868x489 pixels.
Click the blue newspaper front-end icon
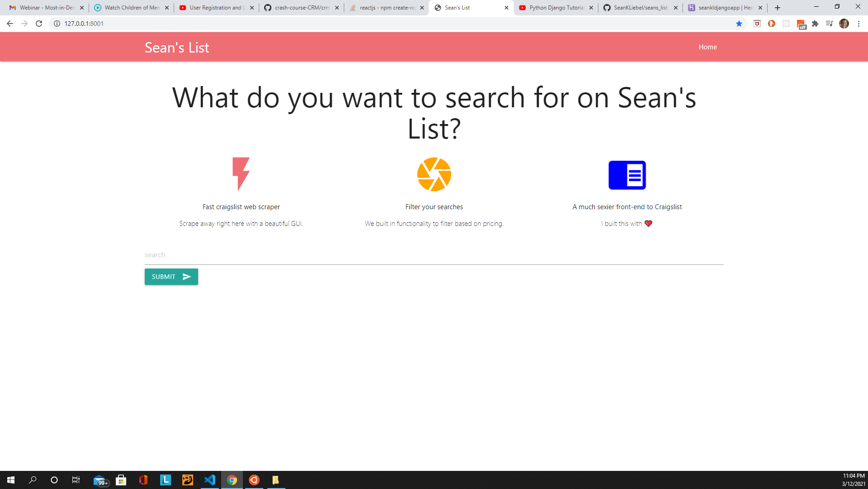click(627, 174)
